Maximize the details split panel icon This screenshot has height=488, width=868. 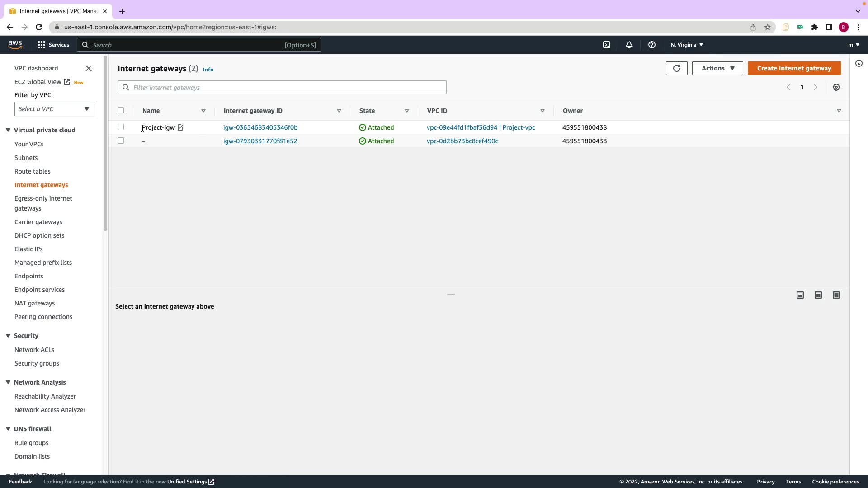[836, 295]
